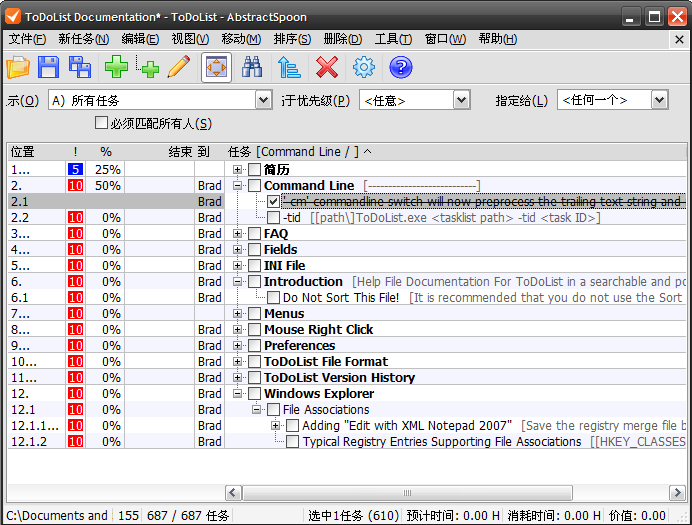Image resolution: width=692 pixels, height=525 pixels.
Task: Select the Mouse Right Click task
Action: pos(318,330)
